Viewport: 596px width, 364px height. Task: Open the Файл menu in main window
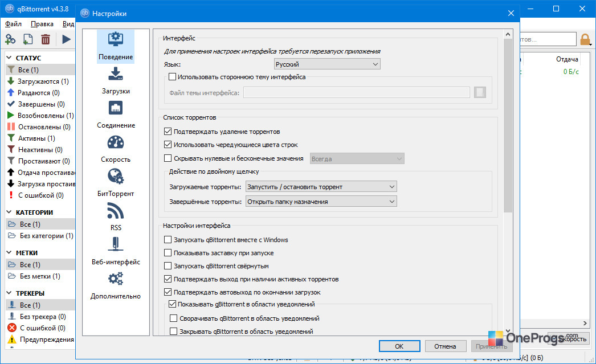(13, 24)
